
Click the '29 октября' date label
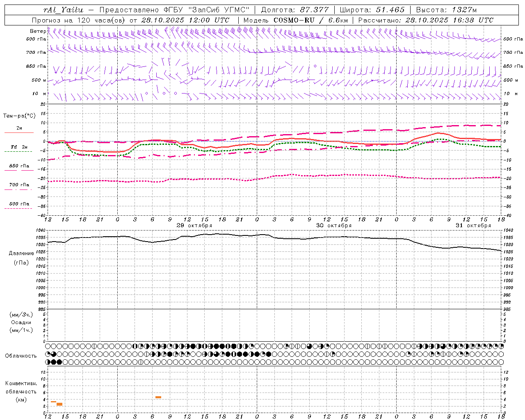click(x=194, y=226)
